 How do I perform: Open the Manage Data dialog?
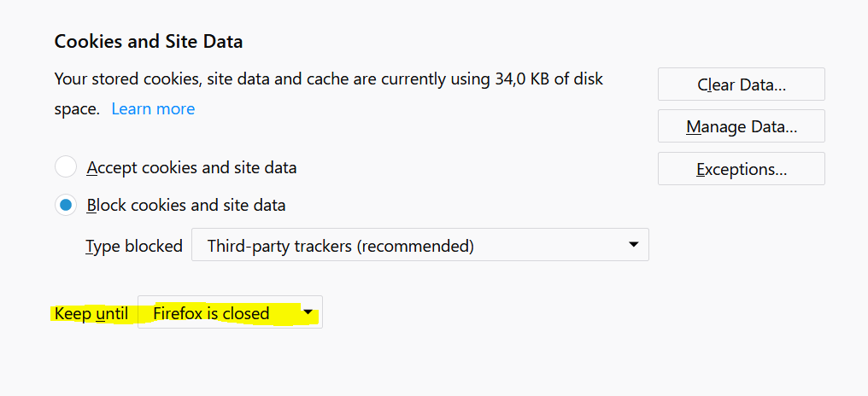tap(741, 126)
